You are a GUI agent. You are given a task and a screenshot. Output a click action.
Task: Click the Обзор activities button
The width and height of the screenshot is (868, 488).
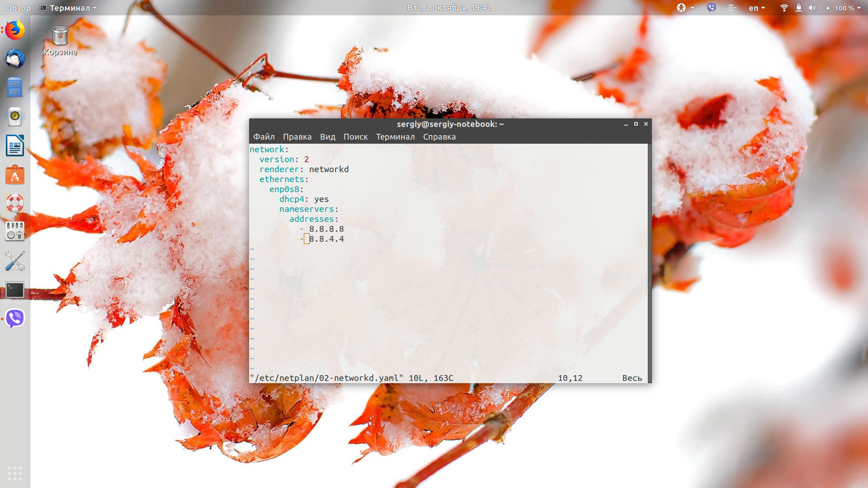[x=18, y=8]
